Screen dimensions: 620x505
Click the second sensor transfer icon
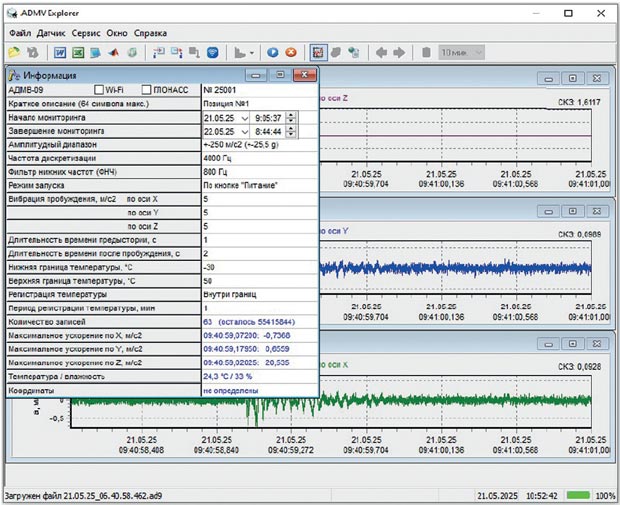(177, 52)
